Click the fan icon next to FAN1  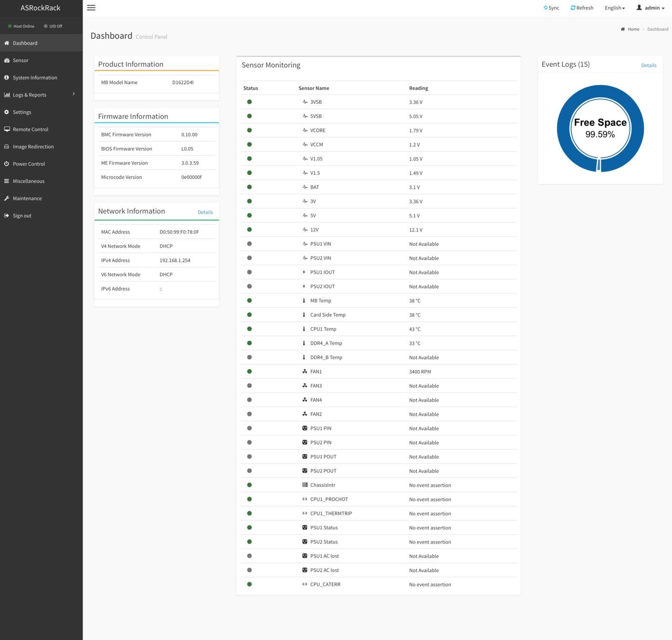(305, 372)
